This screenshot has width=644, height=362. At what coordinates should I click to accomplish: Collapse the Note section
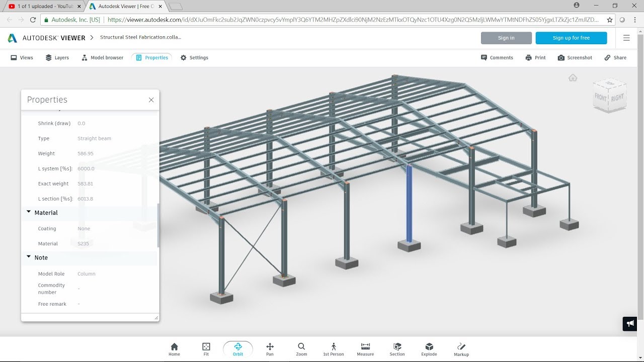pyautogui.click(x=29, y=256)
